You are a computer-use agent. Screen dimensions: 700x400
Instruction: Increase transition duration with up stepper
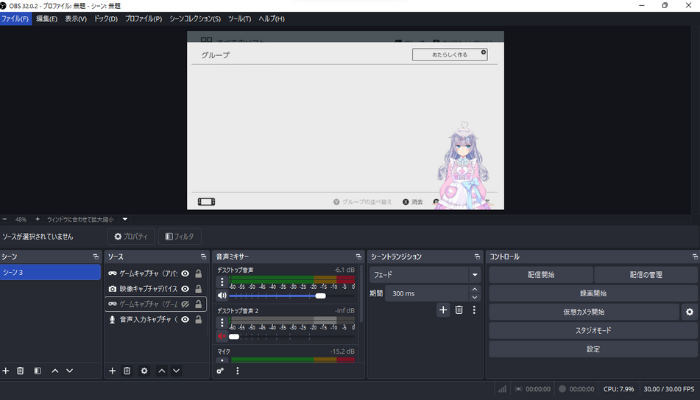tap(475, 289)
